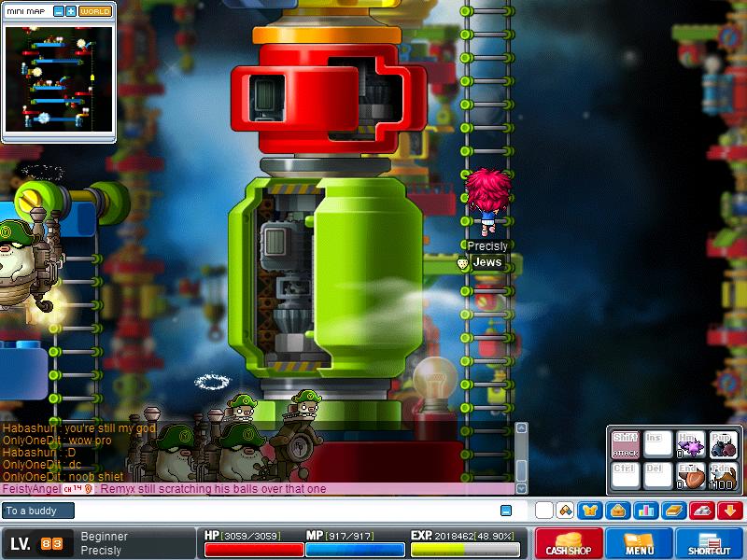The image size is (747, 560).
Task: Use the End quickslot nut item
Action: tap(690, 476)
